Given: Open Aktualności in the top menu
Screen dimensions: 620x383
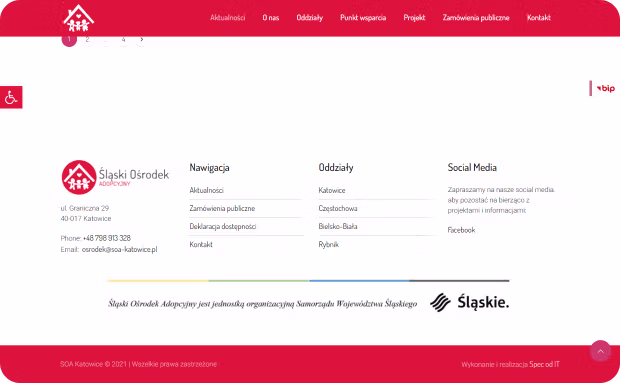Looking at the screenshot, I should pyautogui.click(x=227, y=17).
